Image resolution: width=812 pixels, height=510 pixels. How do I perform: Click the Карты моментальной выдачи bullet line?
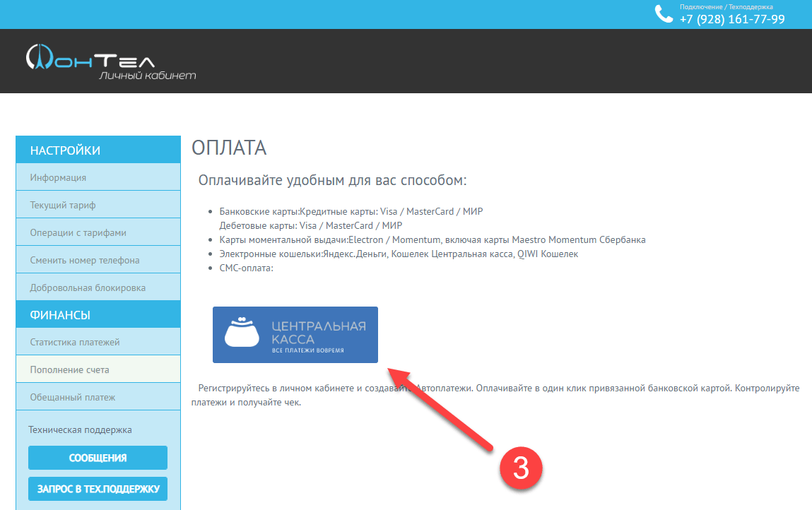[433, 239]
